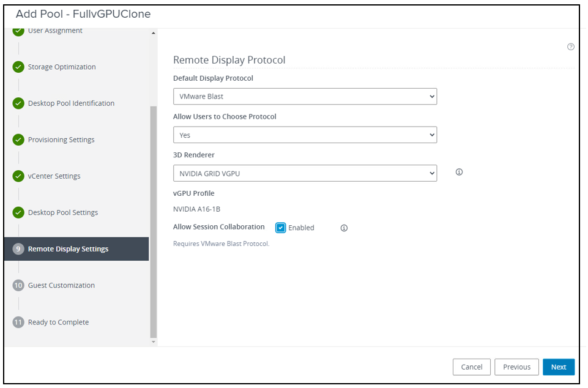Disable the Allow Session Collaboration checkbox
Screen dimensions: 588x388
pyautogui.click(x=280, y=228)
